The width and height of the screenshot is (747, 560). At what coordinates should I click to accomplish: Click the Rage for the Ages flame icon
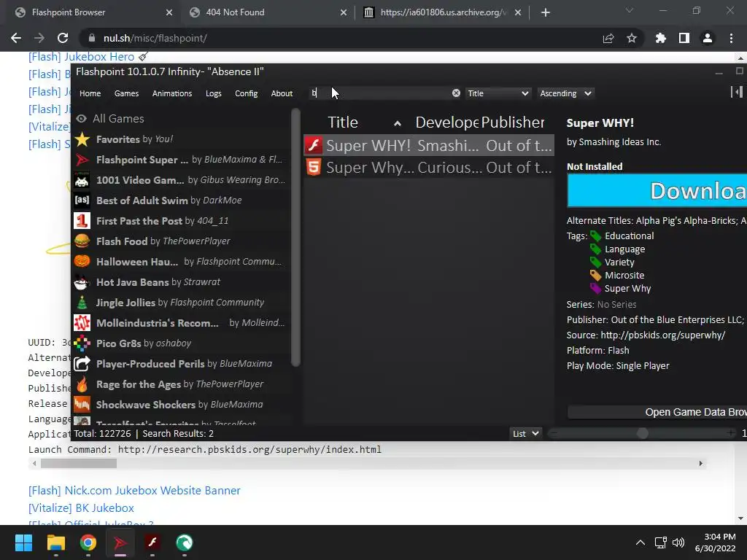82,384
